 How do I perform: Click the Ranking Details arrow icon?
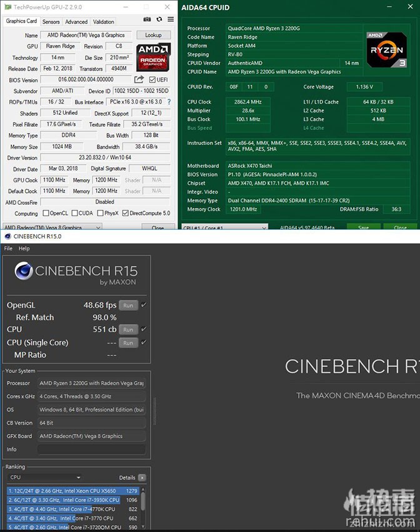(142, 478)
